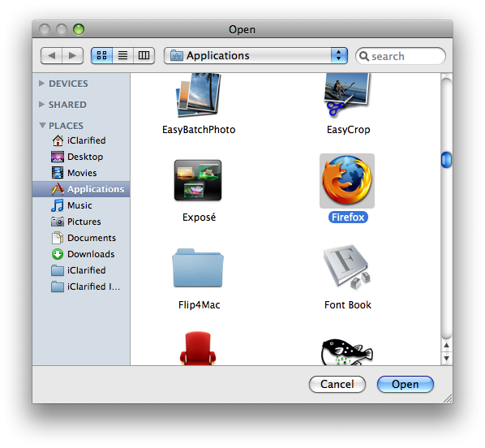Collapse the PLACES sidebar section
485x448 pixels.
click(x=42, y=125)
